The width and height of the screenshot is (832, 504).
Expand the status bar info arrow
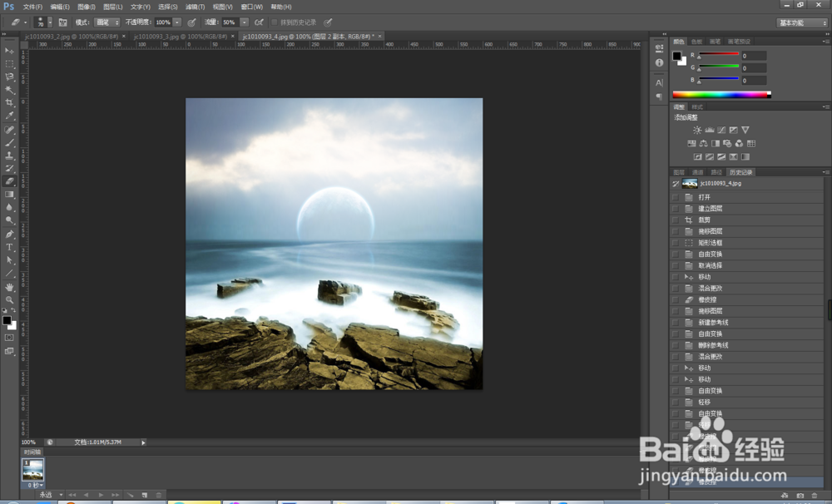click(143, 442)
